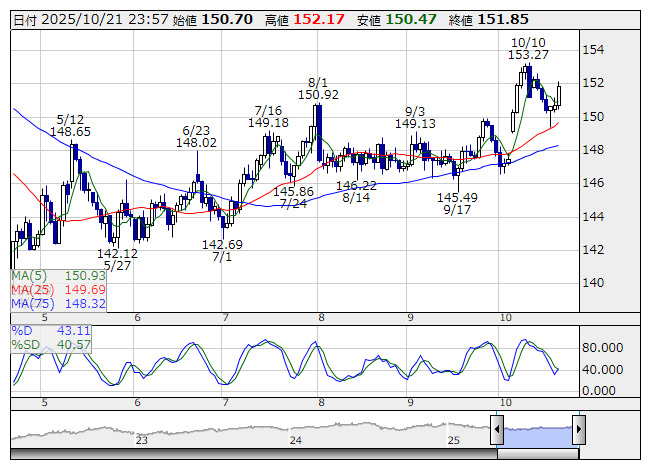Viewport: 653px width, 470px height.
Task: Click the %D 43.11 indicator label
Action: point(51,331)
